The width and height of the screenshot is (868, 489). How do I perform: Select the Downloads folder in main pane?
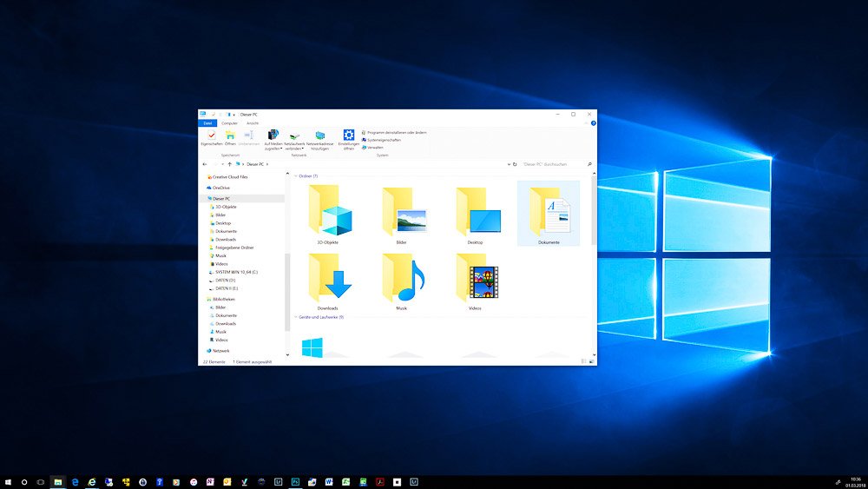click(x=327, y=278)
